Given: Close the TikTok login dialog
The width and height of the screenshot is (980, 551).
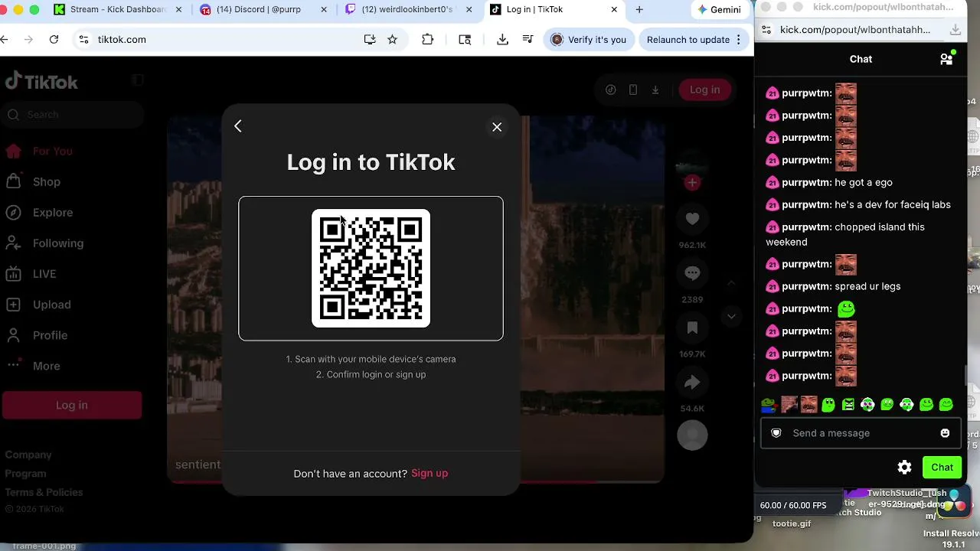Looking at the screenshot, I should point(497,127).
